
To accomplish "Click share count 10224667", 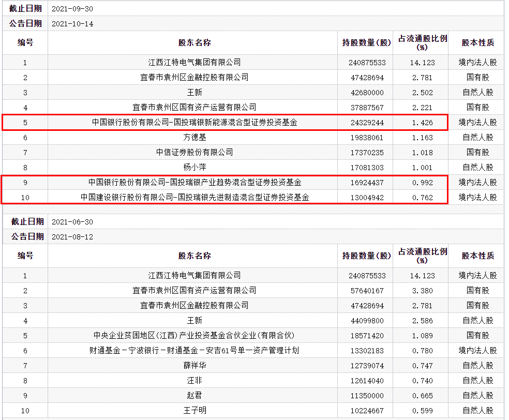I will click(367, 411).
